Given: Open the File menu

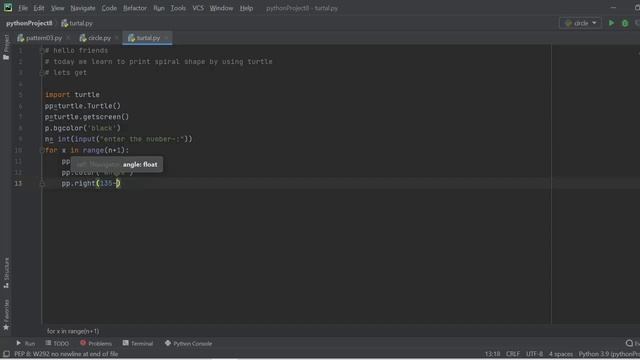Looking at the screenshot, I should click(23, 8).
